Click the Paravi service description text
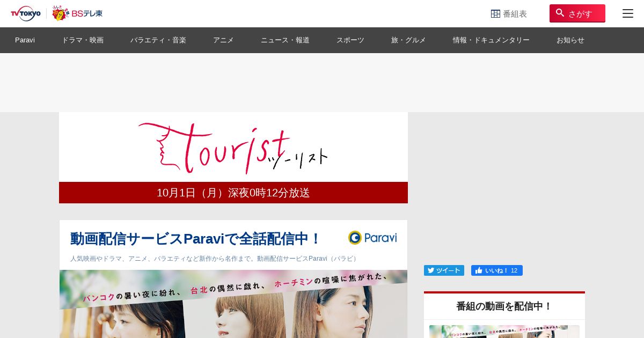The height and width of the screenshot is (338, 644). tap(215, 259)
